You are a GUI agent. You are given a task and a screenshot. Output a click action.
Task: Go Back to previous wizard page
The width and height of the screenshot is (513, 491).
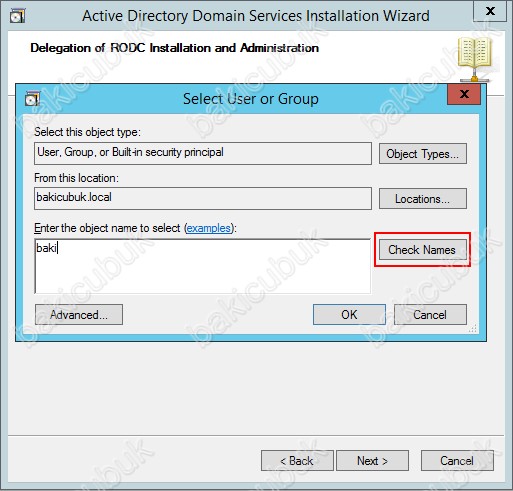tap(297, 461)
